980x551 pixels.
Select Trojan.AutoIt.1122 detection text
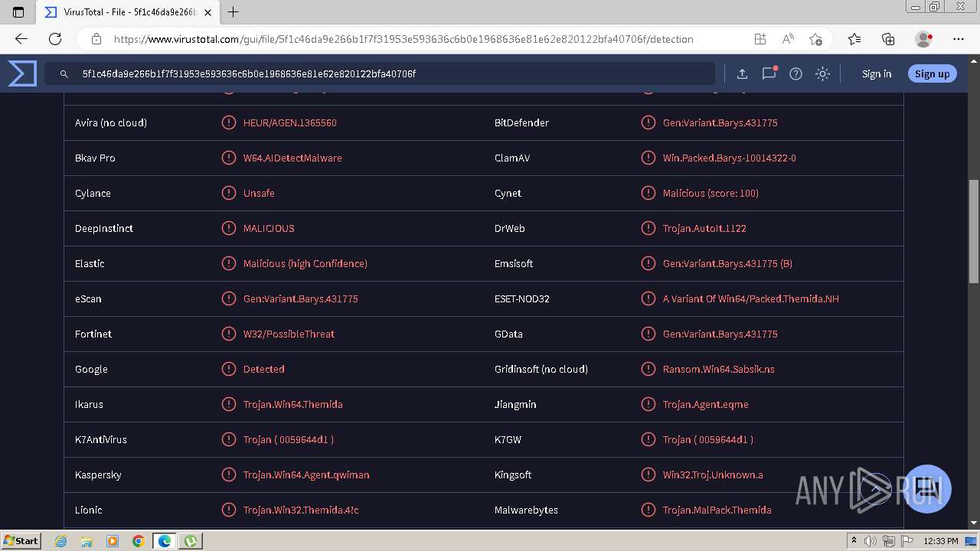click(704, 228)
